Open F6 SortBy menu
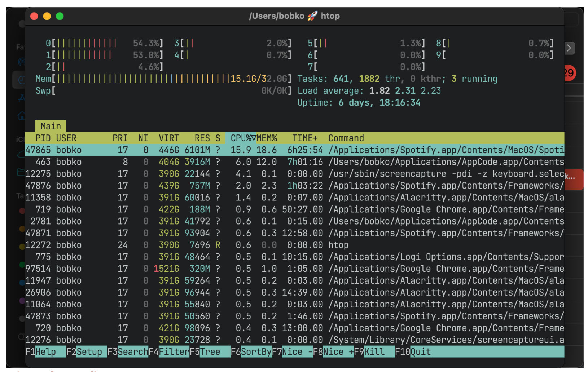 (251, 352)
